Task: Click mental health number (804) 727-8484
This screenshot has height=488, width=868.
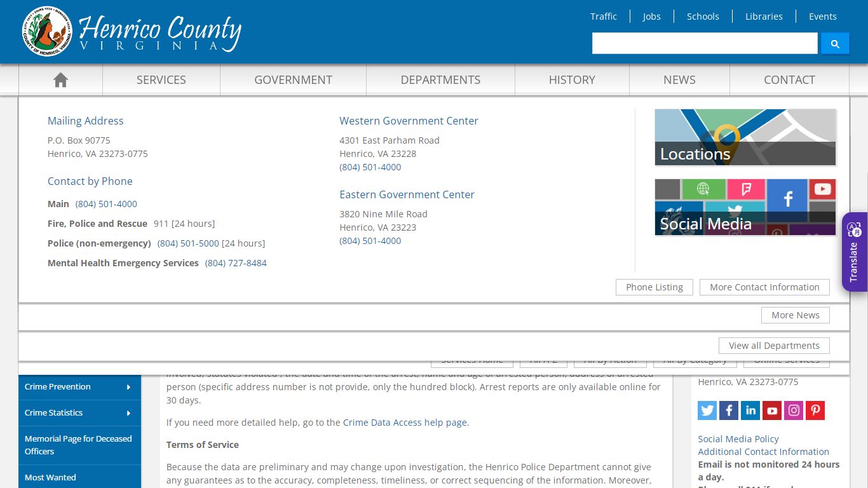Action: 236,263
